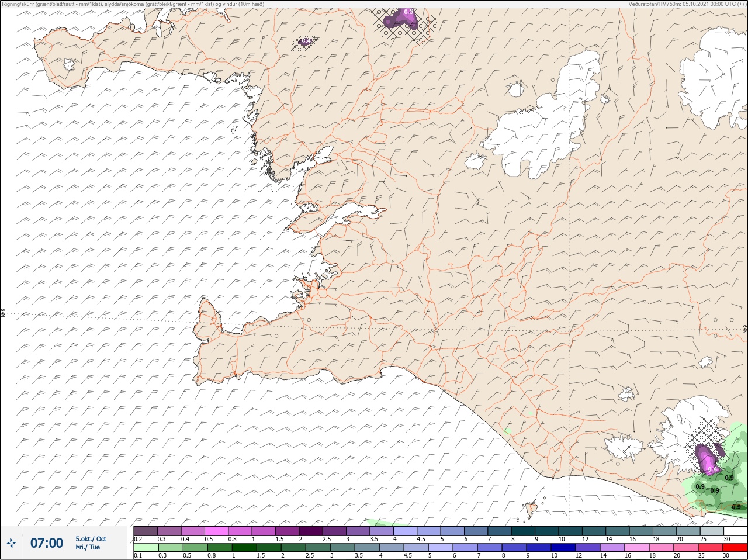748x560 pixels.
Task: Click the 4.5 label under the rain legend
Action: 408,556
